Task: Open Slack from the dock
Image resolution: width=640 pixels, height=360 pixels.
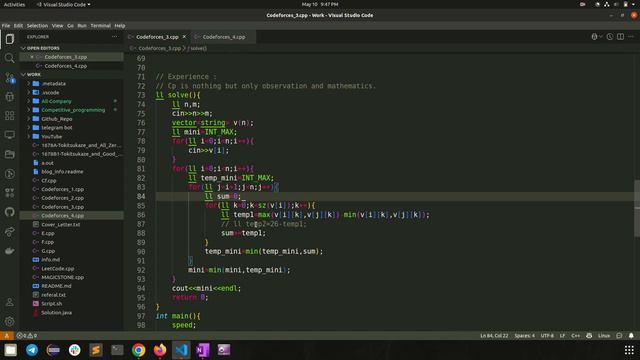Action: click(75, 350)
